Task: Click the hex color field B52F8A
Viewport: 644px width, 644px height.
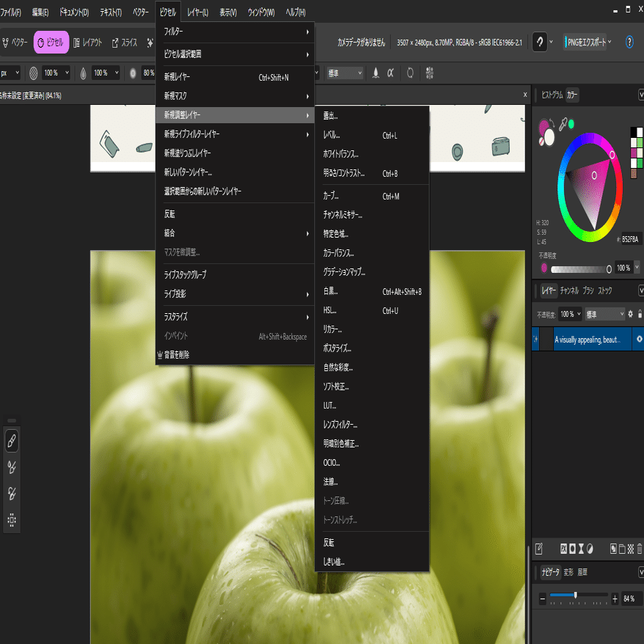Action: tap(631, 239)
